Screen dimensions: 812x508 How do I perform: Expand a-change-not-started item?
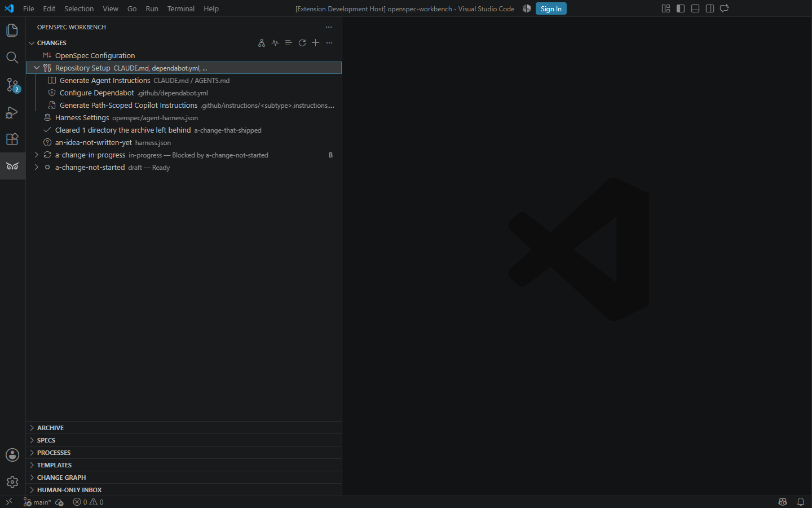point(37,167)
